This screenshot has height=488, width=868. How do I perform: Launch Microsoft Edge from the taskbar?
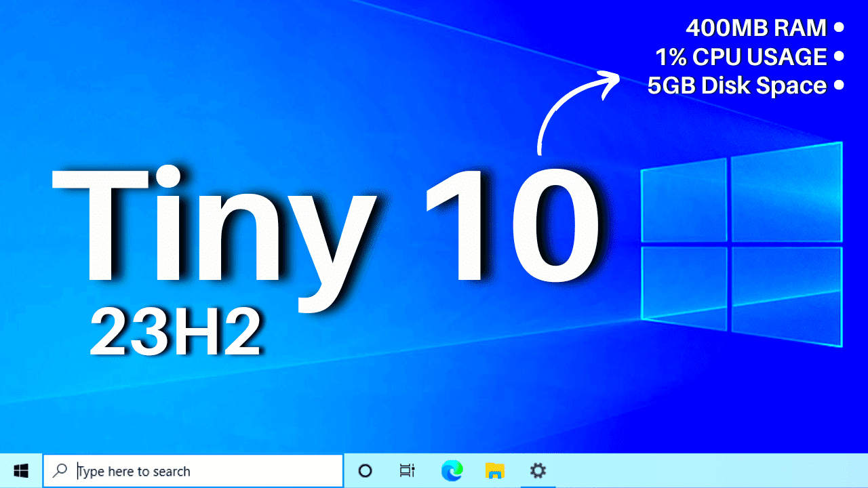click(452, 470)
